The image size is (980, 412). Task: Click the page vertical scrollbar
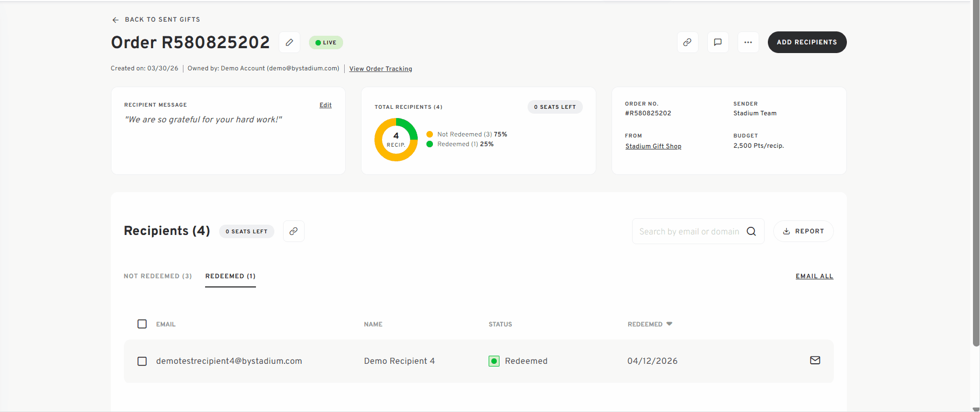tap(976, 173)
